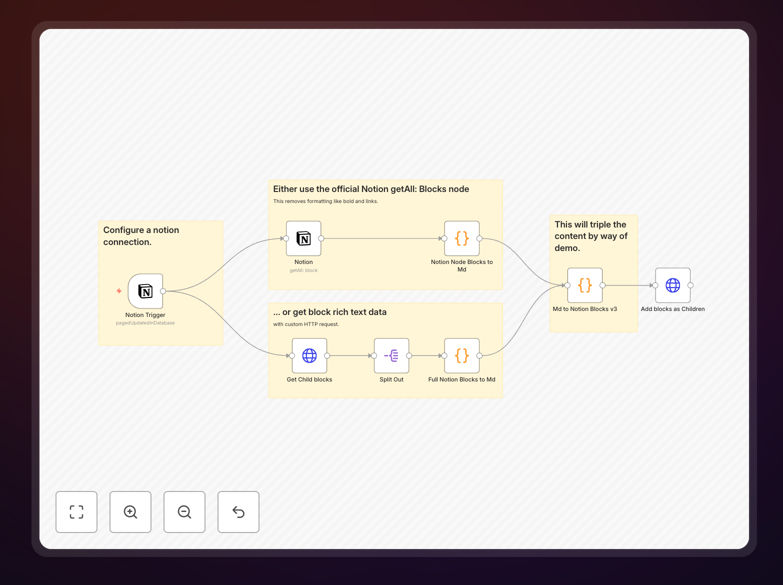
Task: Select the Split Out node
Action: pos(392,356)
